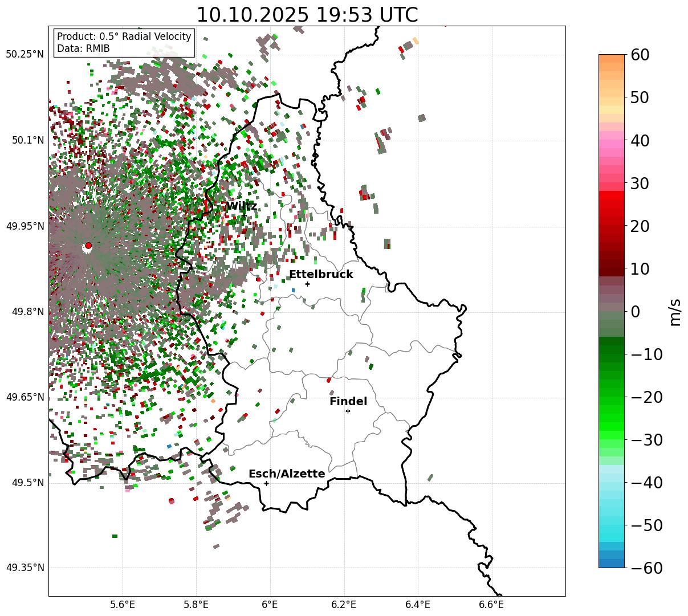The height and width of the screenshot is (616, 688).
Task: Click the 49.8°N latitude tick label
Action: [x=27, y=312]
